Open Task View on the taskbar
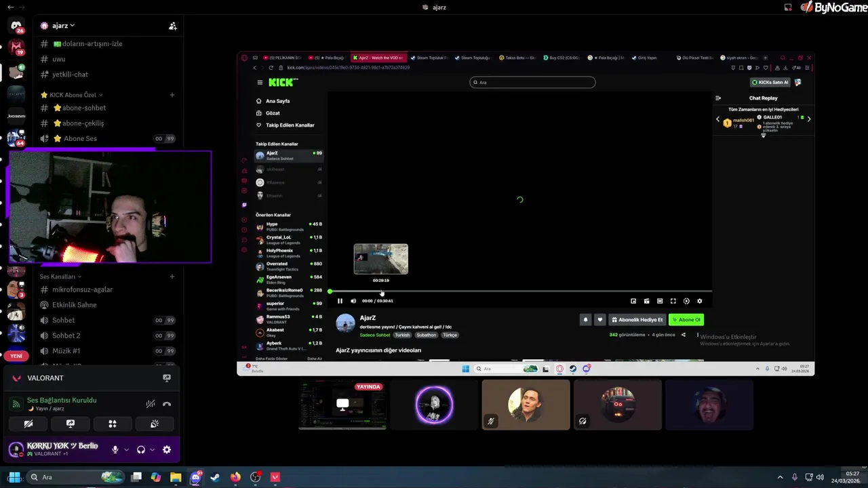Viewport: 868px width, 488px height. click(136, 477)
